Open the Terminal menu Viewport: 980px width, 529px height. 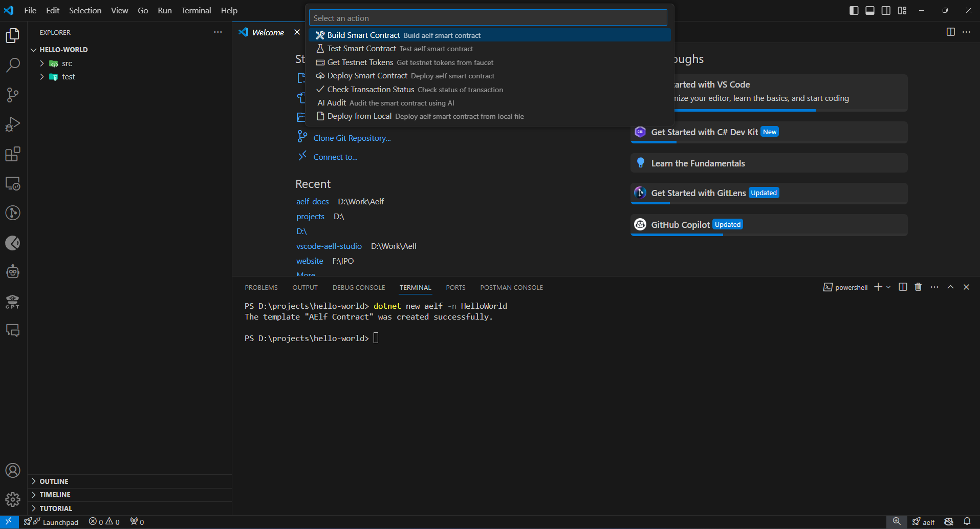[x=196, y=10]
